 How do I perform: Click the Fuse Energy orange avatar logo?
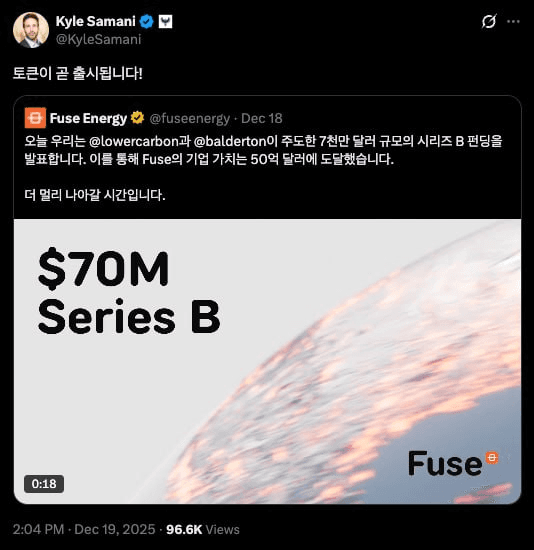[x=35, y=118]
